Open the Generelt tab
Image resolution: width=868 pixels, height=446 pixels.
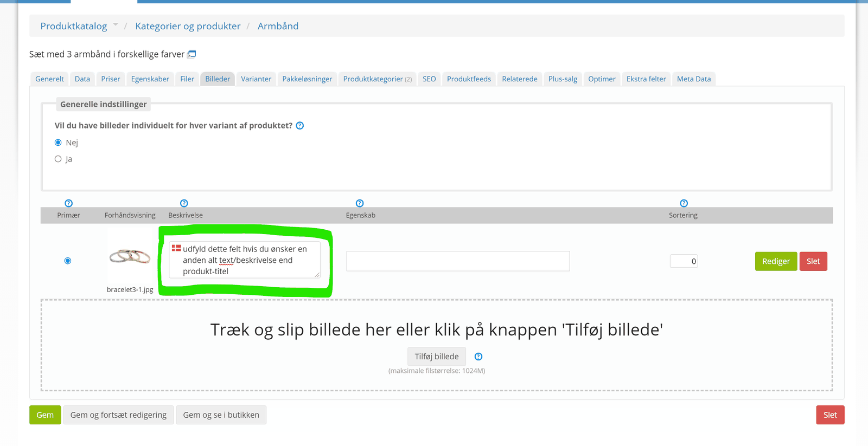(49, 79)
